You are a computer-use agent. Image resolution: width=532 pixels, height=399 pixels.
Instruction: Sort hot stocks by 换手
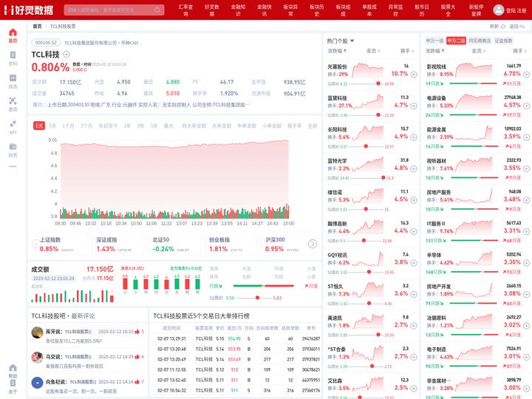click(x=407, y=51)
